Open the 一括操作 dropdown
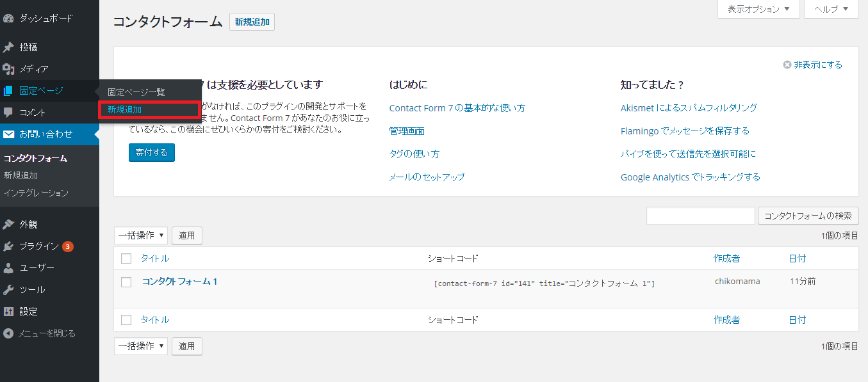This screenshot has width=868, height=382. [x=140, y=235]
